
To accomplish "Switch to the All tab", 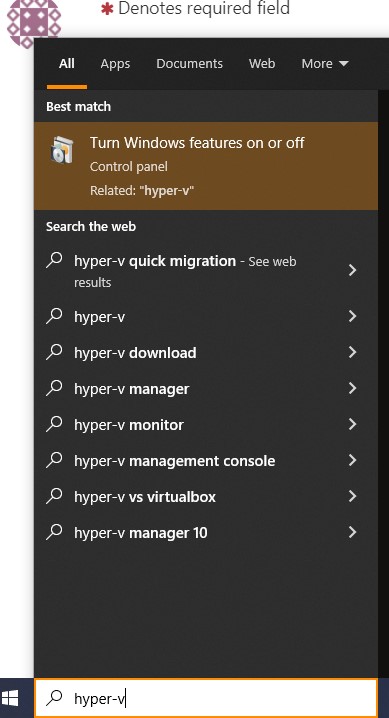I will click(x=66, y=64).
